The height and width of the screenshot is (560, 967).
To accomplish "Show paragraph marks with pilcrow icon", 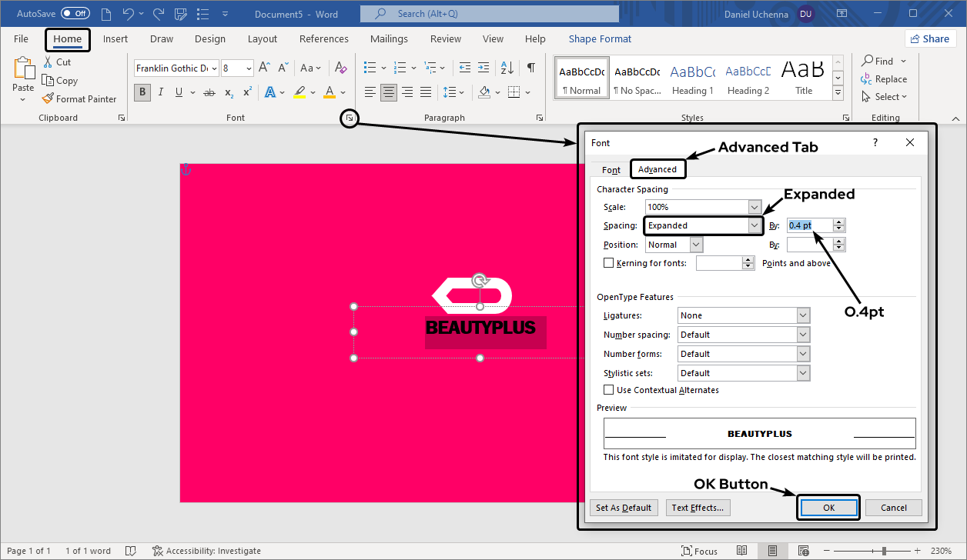I will [x=530, y=68].
